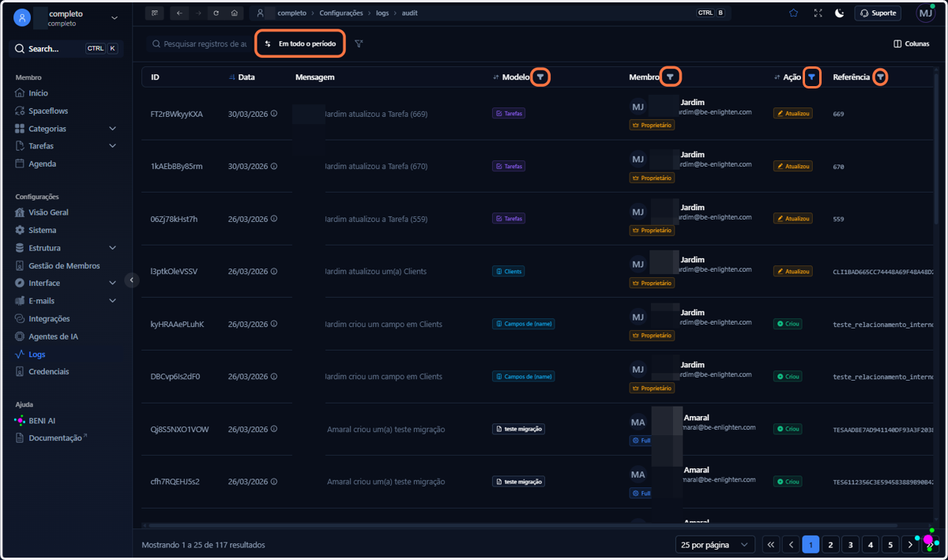Expand the Categorias sidebar section

point(66,128)
